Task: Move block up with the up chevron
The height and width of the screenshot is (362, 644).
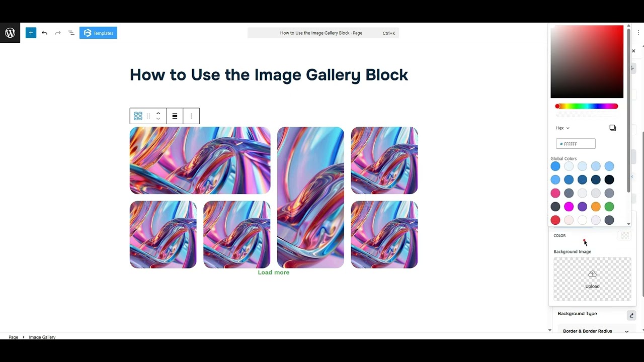Action: coord(158,112)
